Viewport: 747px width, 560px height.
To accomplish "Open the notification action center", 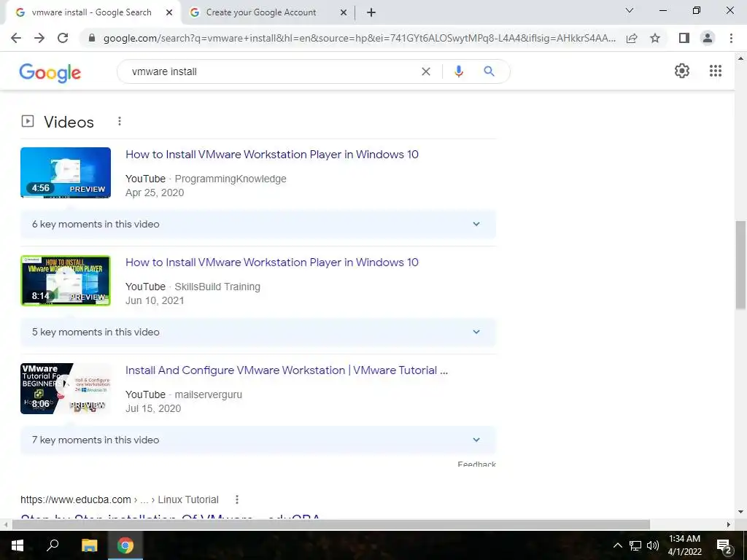I will click(724, 545).
